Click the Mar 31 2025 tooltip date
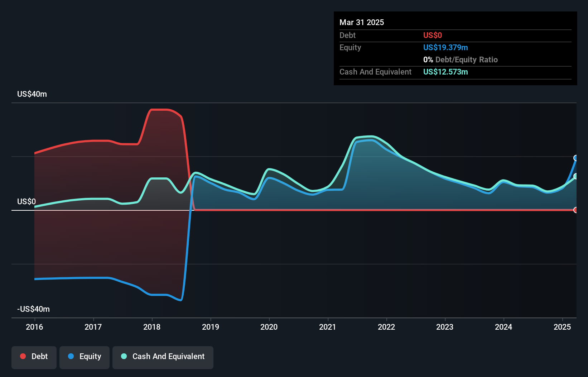The image size is (588, 377). 362,23
